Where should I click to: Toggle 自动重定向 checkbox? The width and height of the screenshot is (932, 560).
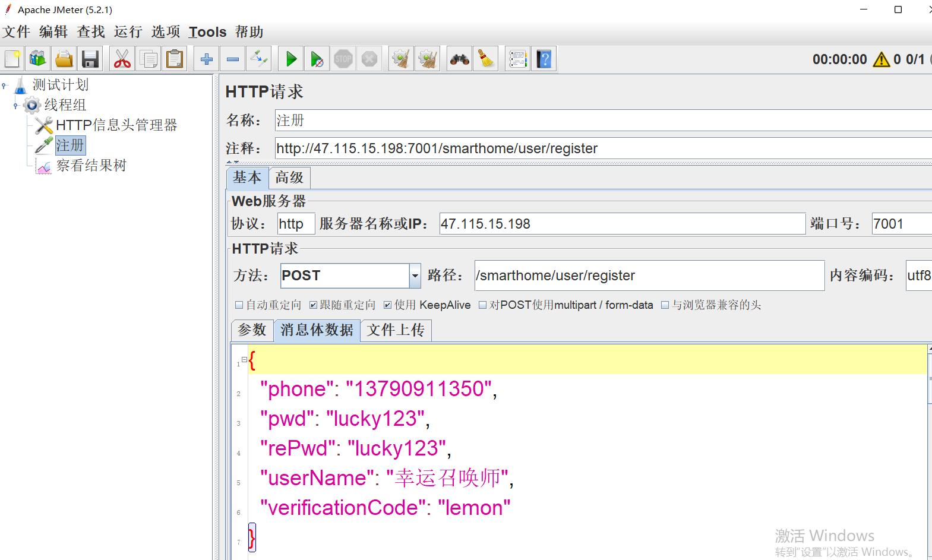[239, 305]
